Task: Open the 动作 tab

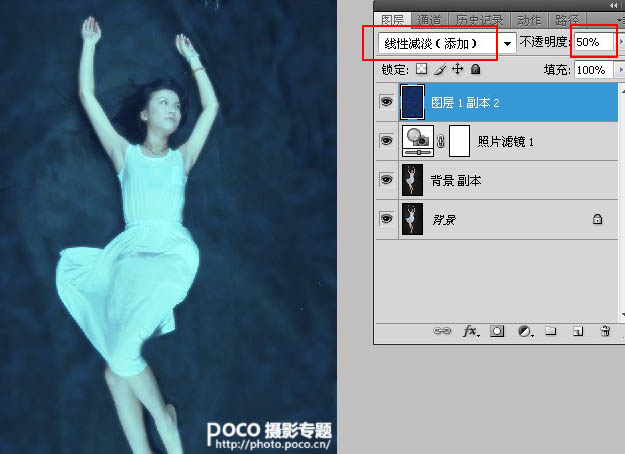Action: (529, 20)
